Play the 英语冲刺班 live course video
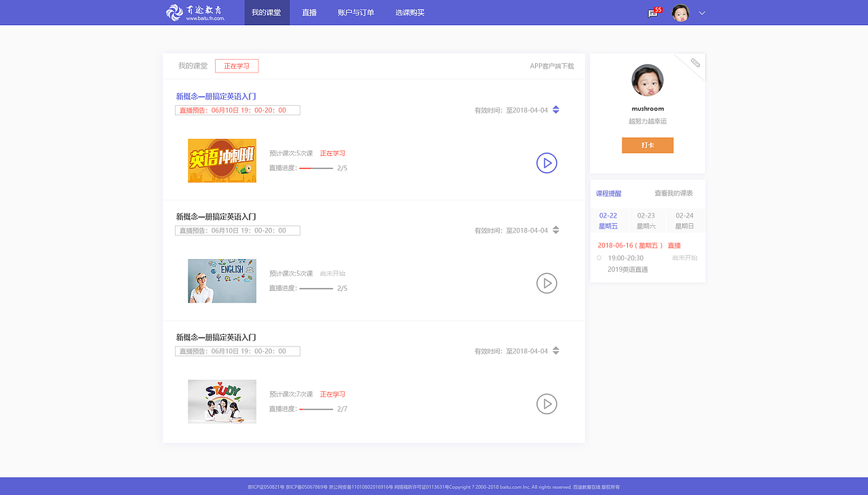 click(547, 163)
